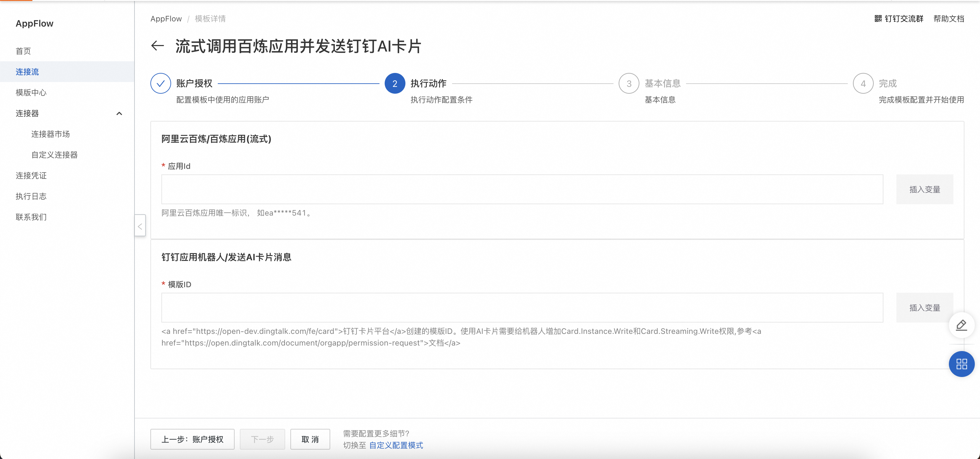The height and width of the screenshot is (459, 980).
Task: Open 帮助文档 link at top right
Action: click(x=949, y=19)
